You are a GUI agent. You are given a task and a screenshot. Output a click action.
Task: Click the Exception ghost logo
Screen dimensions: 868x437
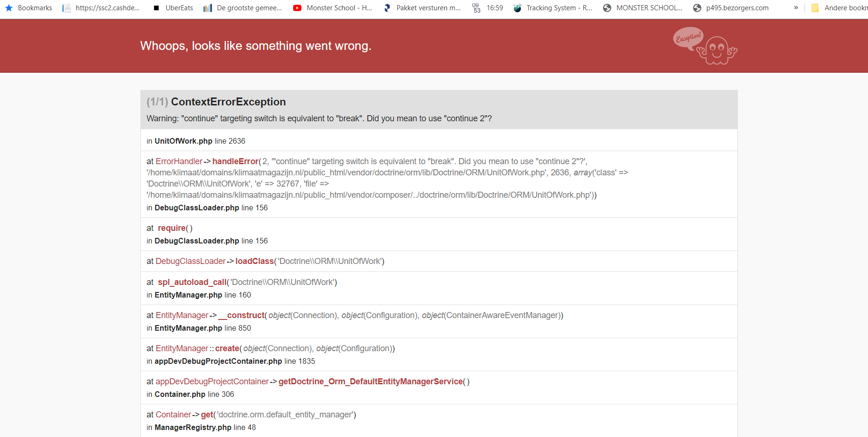coord(705,46)
